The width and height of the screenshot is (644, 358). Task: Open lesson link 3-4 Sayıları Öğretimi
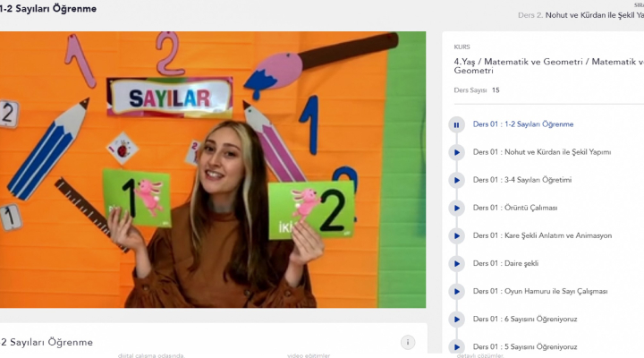522,180
